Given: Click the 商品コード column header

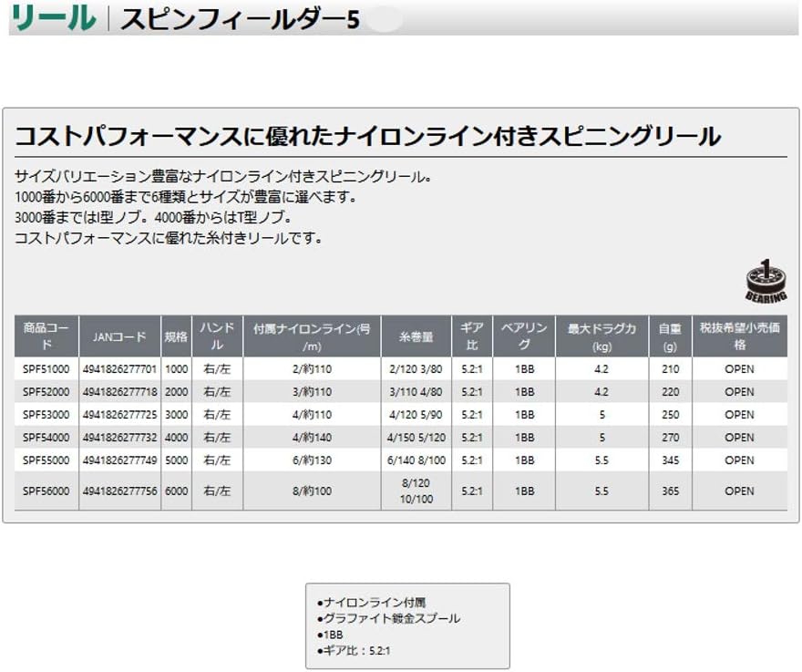Looking at the screenshot, I should (46, 336).
